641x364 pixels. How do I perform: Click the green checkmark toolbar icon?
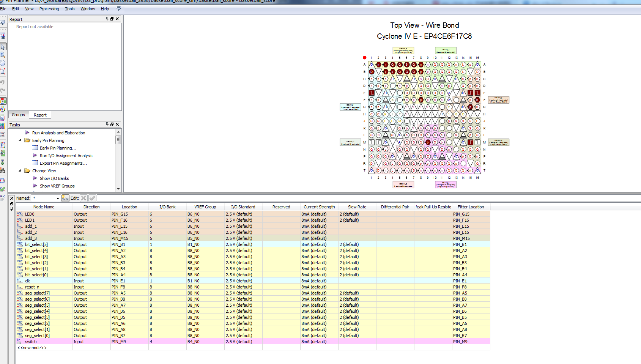(3, 189)
